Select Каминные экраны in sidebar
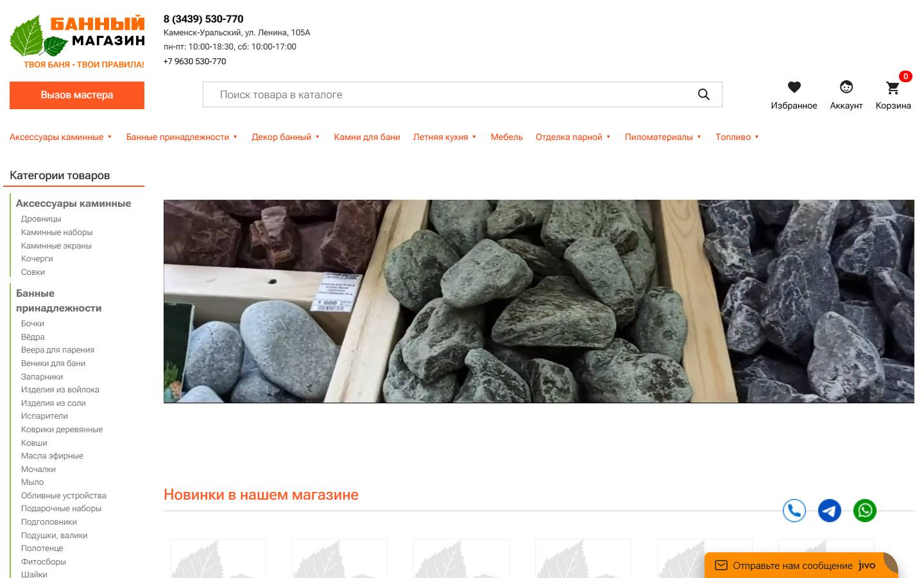The width and height of the screenshot is (924, 578). tap(56, 246)
